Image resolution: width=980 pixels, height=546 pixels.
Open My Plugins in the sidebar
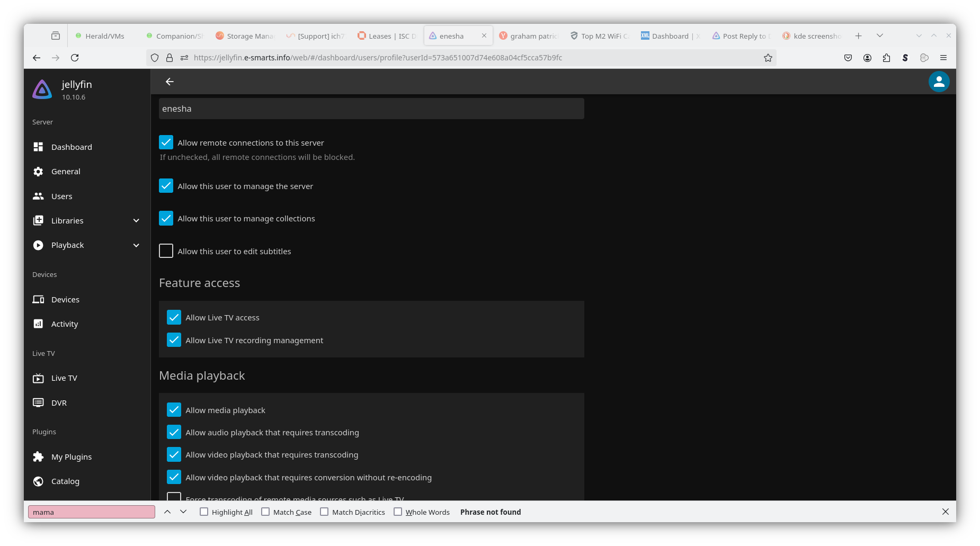pos(71,457)
